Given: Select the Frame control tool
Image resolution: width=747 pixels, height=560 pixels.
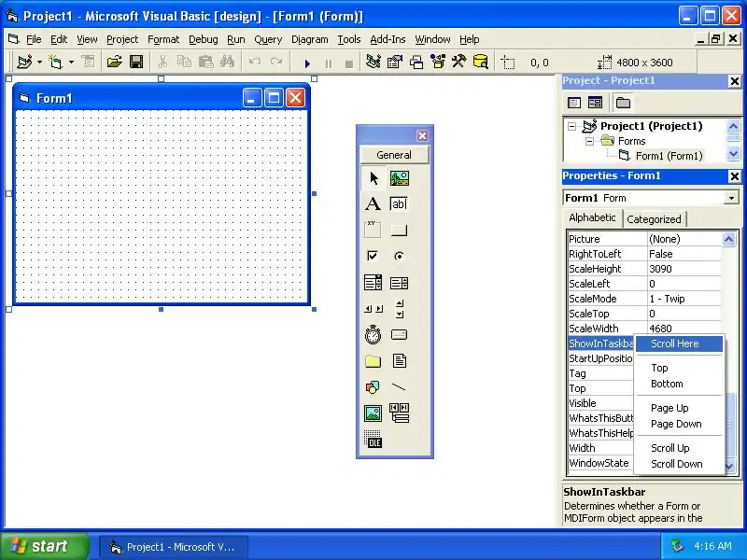Looking at the screenshot, I should coord(373,230).
